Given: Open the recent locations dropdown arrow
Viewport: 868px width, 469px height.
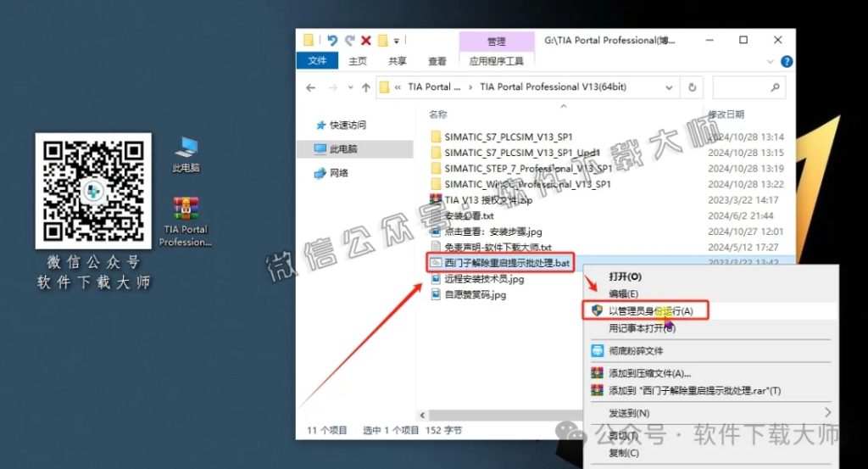Looking at the screenshot, I should pos(350,87).
